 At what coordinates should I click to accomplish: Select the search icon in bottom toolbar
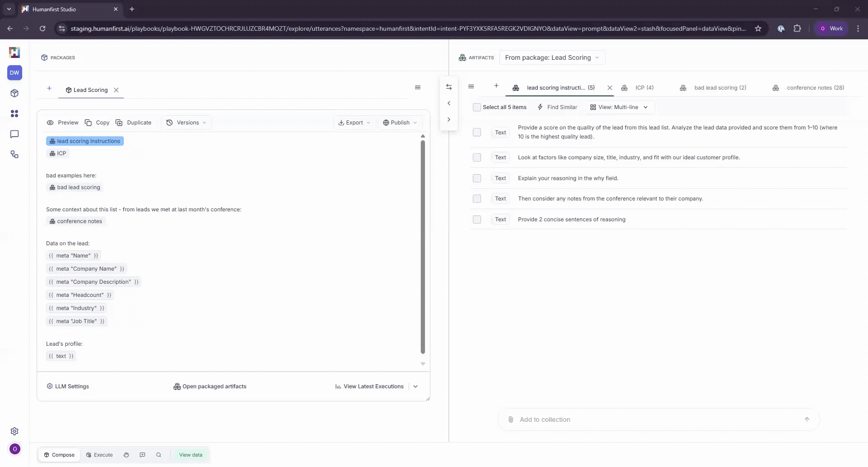click(158, 455)
